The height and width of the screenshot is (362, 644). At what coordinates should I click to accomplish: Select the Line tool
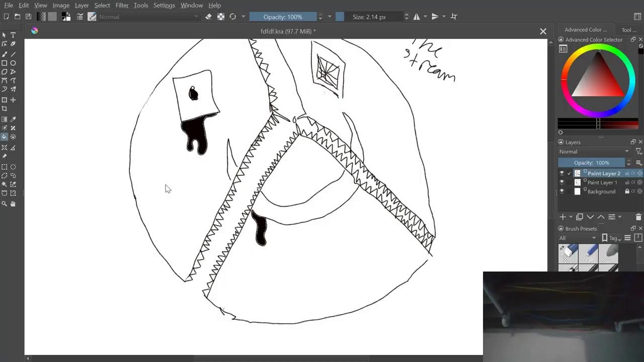point(13,54)
